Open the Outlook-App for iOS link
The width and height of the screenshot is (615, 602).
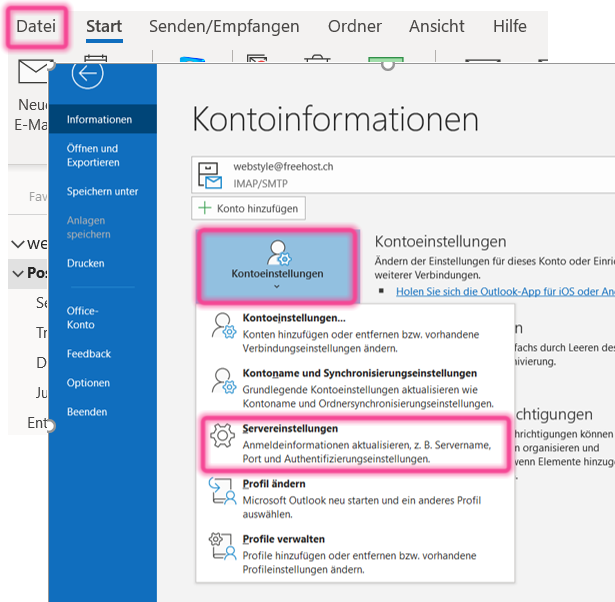[x=504, y=292]
